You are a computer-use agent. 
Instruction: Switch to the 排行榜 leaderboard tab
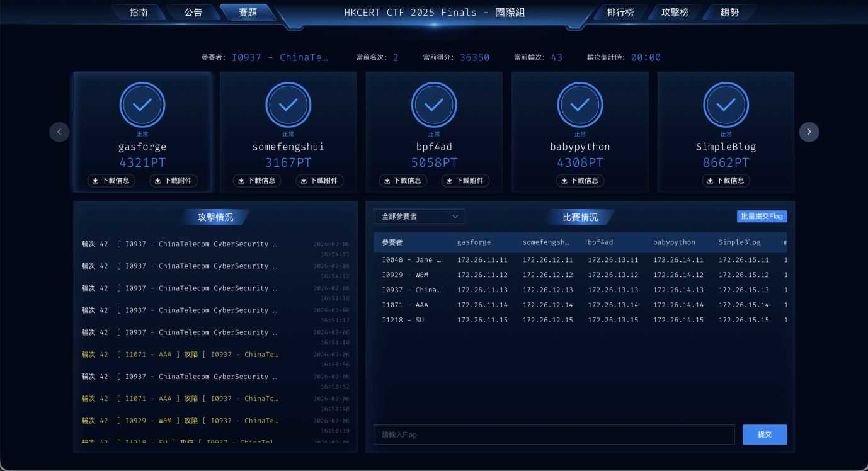pos(620,13)
